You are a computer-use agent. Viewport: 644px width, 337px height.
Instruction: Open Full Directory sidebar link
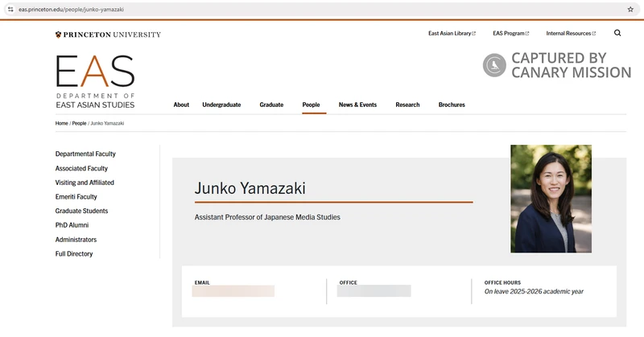pyautogui.click(x=74, y=253)
